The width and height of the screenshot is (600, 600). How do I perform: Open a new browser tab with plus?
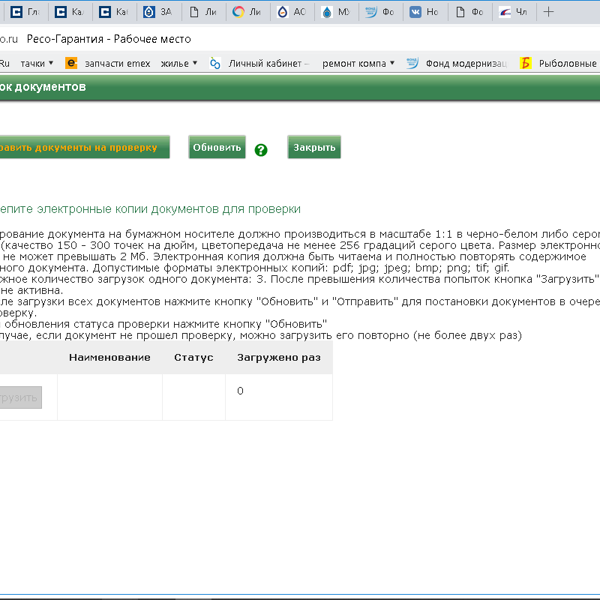(x=548, y=12)
